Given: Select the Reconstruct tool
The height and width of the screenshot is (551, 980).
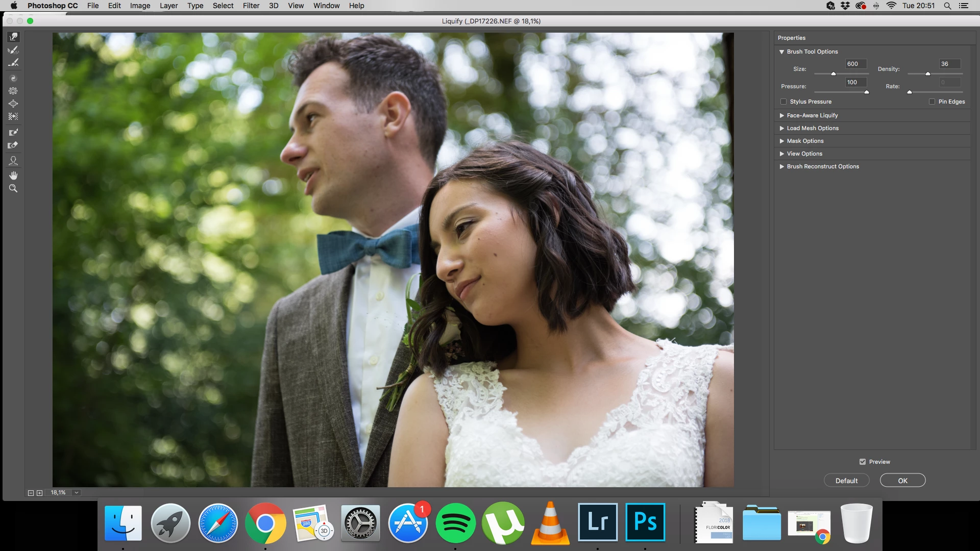Looking at the screenshot, I should (x=13, y=50).
